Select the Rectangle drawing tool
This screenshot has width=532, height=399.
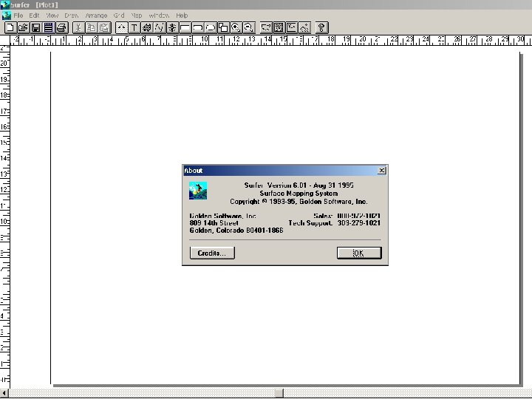point(185,27)
